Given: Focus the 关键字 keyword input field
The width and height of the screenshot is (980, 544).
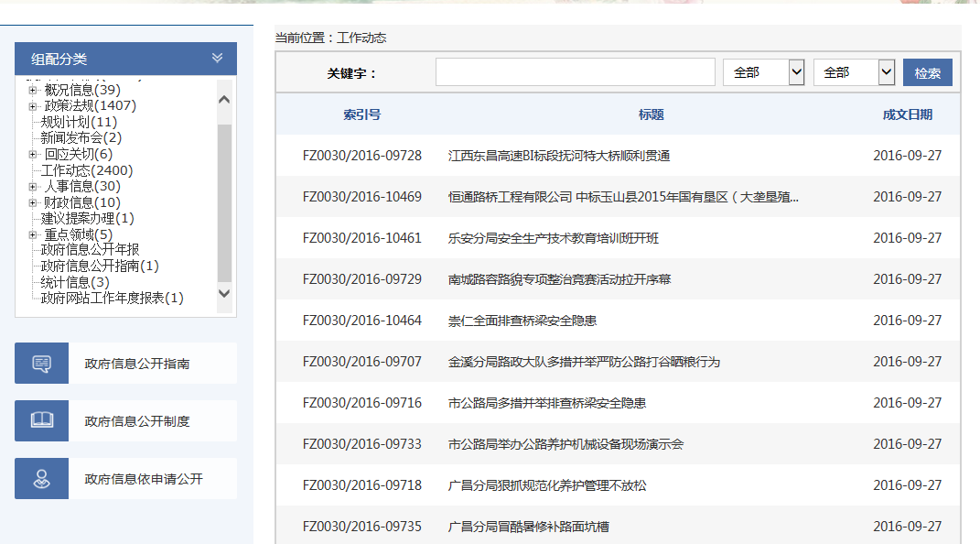Looking at the screenshot, I should pos(575,72).
